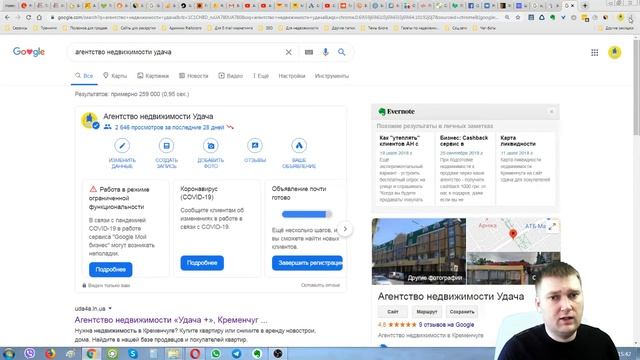
Task: Open the Инструменты search tools
Action: point(332,76)
